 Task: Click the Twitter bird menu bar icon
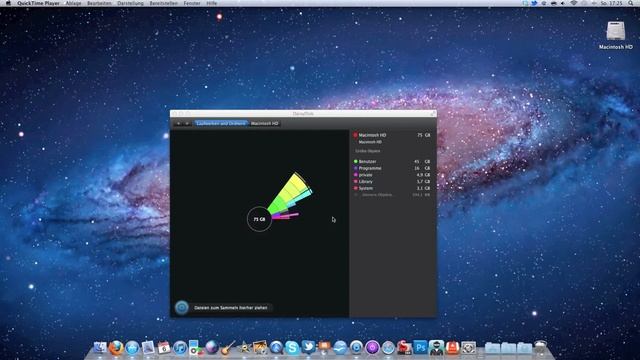(534, 3)
